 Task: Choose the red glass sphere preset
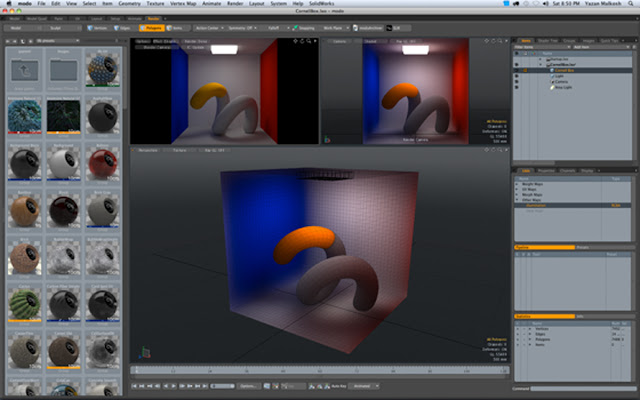point(102,164)
